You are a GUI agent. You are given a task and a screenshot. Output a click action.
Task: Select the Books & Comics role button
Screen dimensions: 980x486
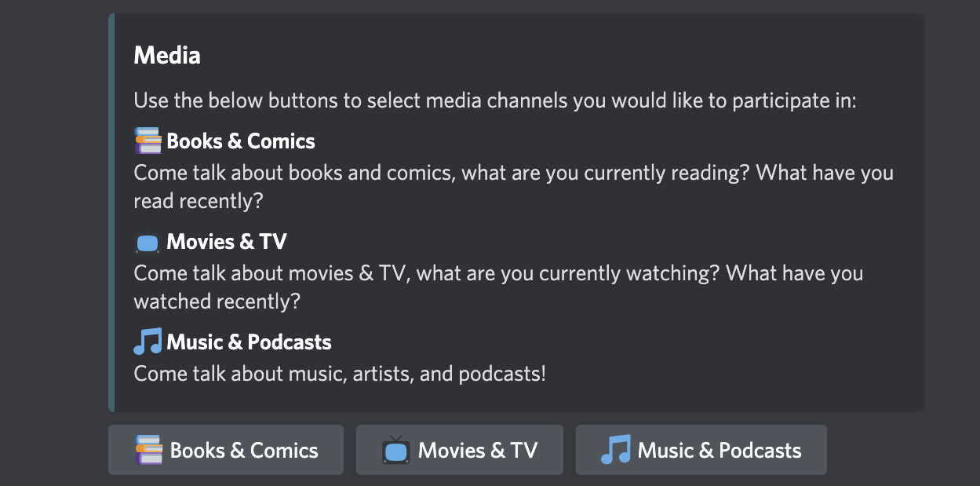coord(226,450)
